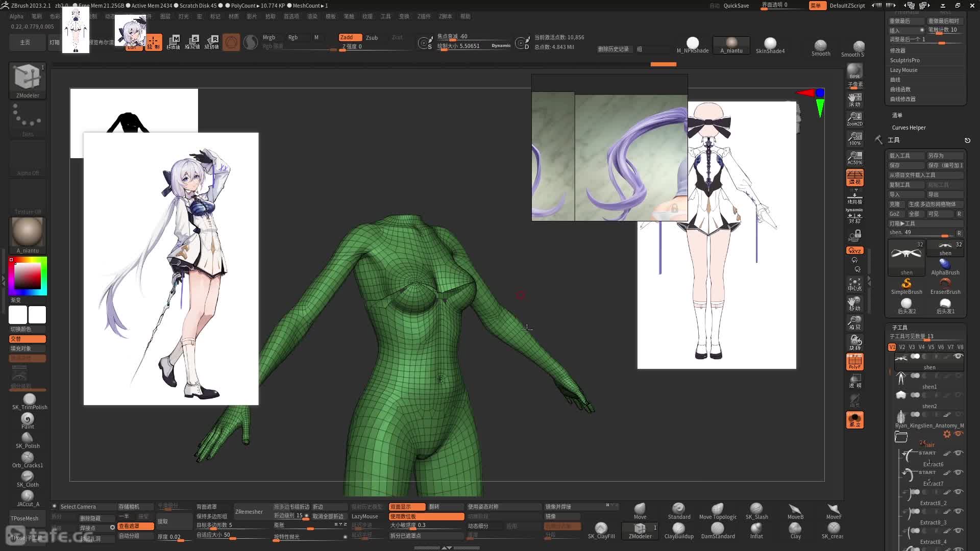This screenshot has width=980, height=551.
Task: Toggle PolyF wireframe display
Action: pos(854,362)
